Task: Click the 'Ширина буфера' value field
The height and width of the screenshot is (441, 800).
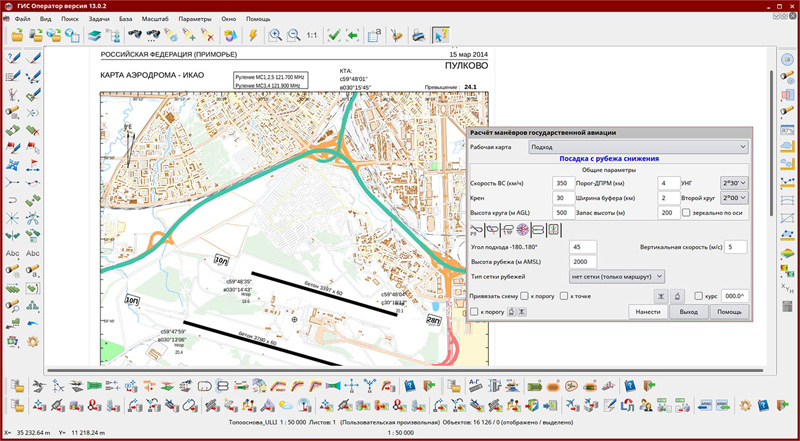Action: pos(669,198)
